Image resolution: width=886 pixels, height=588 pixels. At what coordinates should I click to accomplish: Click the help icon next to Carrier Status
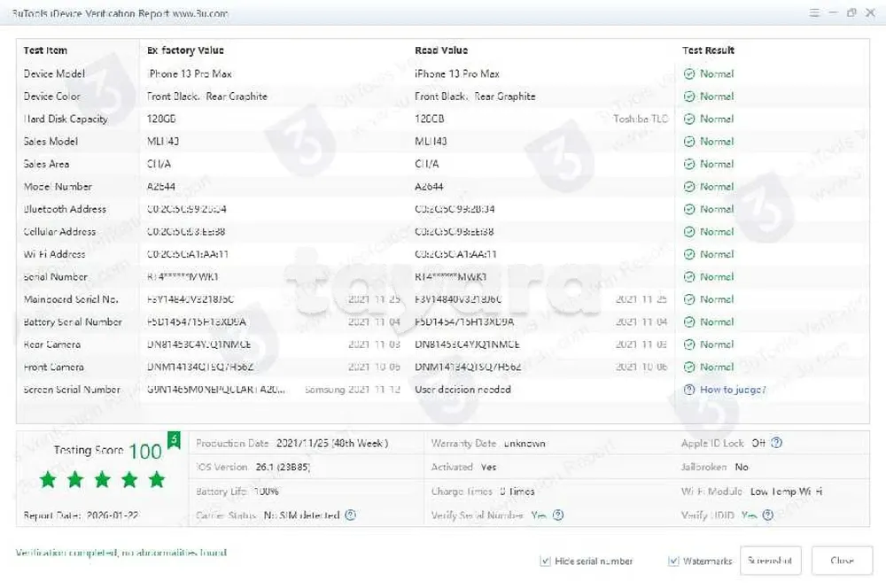click(x=350, y=515)
